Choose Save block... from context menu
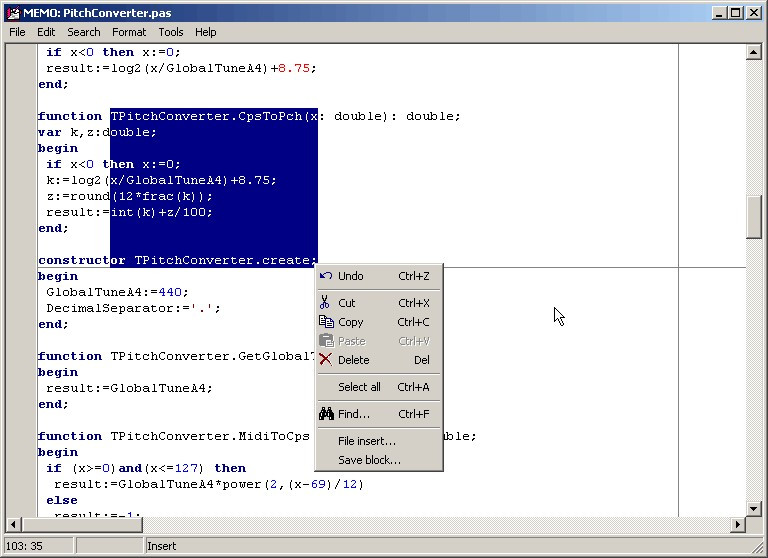Image resolution: width=768 pixels, height=558 pixels. point(379,460)
